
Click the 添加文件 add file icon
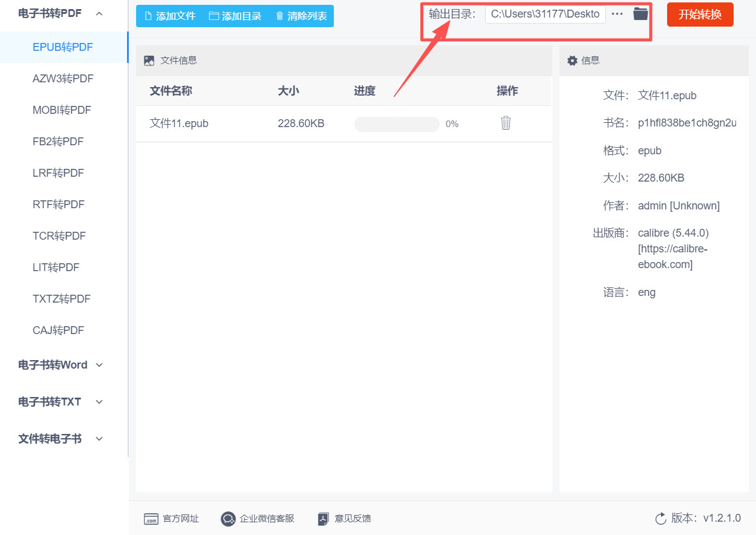click(x=147, y=15)
